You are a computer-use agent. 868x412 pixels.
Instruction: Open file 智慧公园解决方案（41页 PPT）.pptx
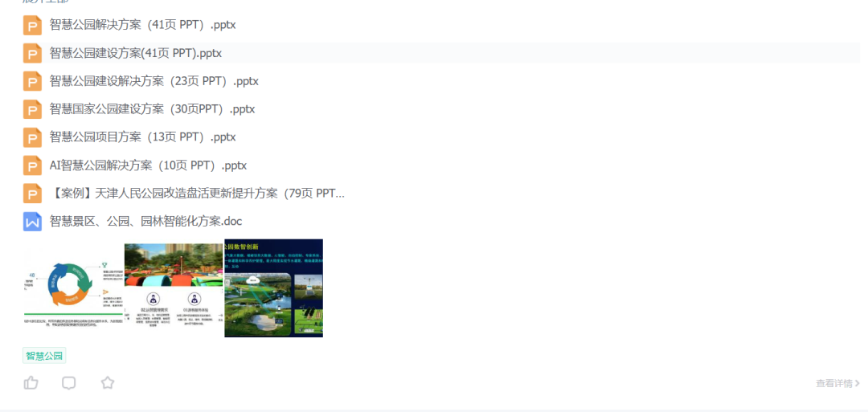pos(142,25)
